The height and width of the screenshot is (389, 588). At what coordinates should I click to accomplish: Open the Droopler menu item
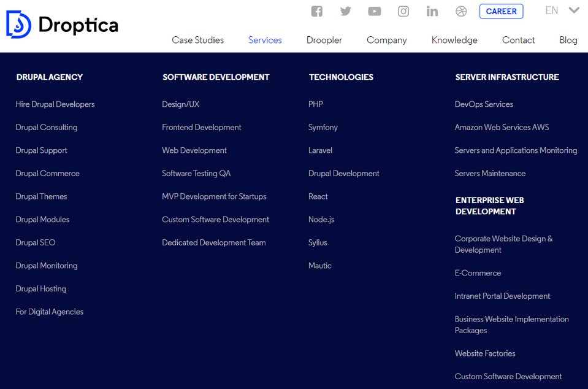[x=324, y=40]
